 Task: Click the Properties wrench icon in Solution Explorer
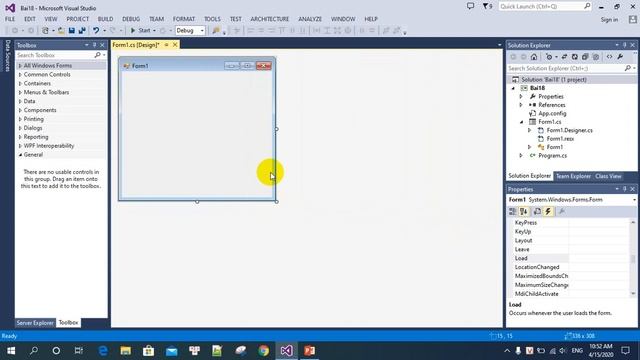[620, 57]
